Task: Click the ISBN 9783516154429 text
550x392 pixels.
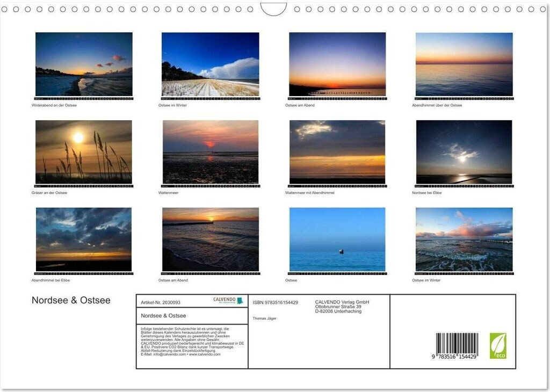Action: (x=275, y=302)
